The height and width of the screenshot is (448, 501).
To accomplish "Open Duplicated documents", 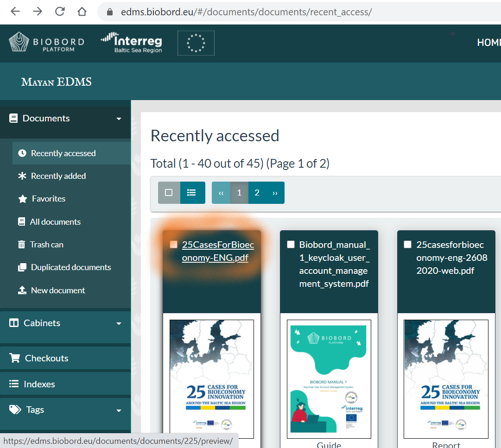I will [x=71, y=267].
